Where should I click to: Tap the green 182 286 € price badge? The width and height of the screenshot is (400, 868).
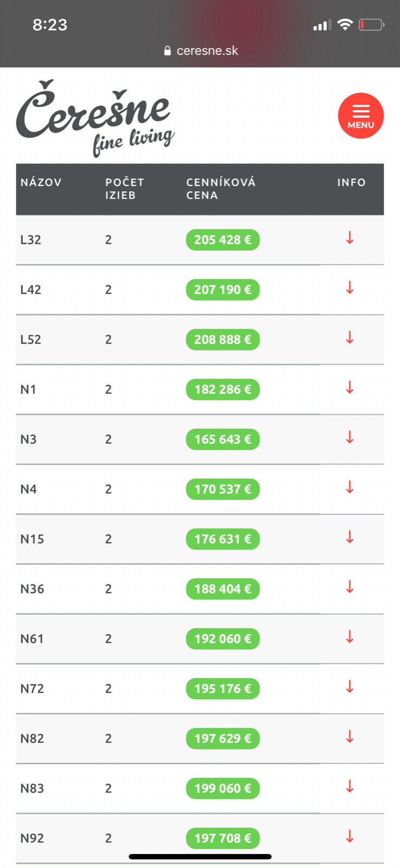(223, 390)
